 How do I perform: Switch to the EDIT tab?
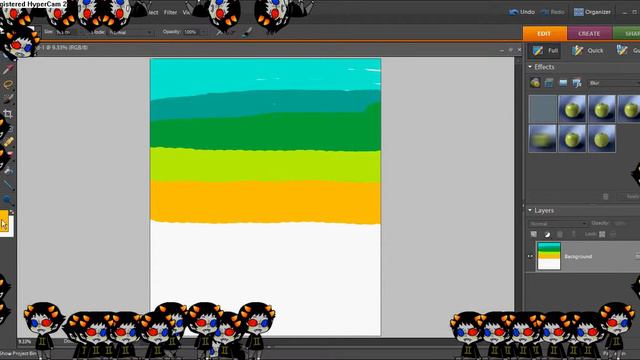point(544,33)
